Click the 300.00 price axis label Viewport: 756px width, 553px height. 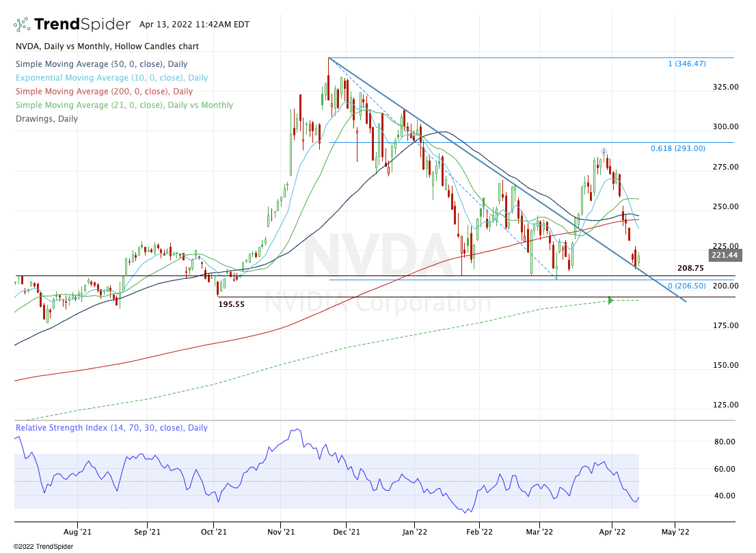coord(726,126)
